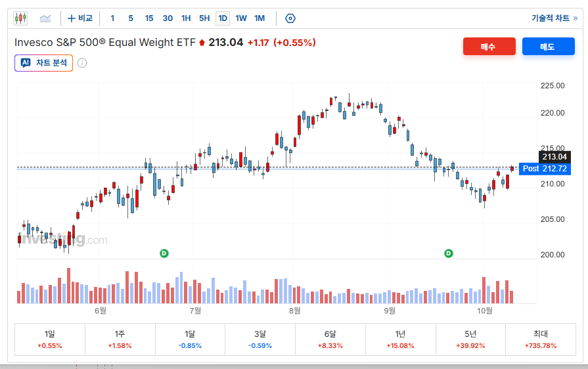Open the AI 차트 분석 button
Viewport: 588px width, 369px height.
(43, 63)
